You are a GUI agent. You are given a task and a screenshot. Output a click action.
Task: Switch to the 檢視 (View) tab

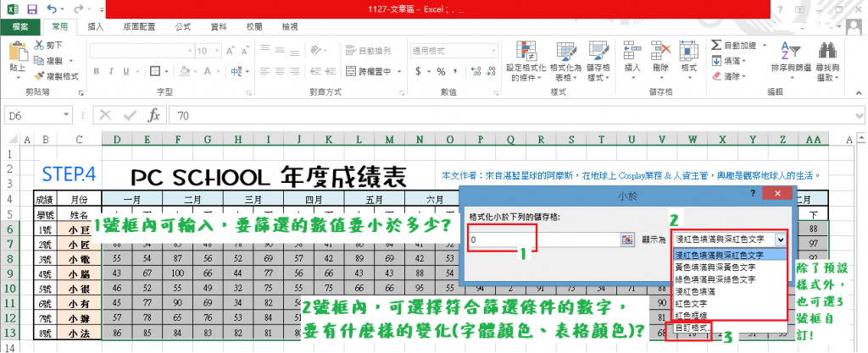tap(290, 26)
